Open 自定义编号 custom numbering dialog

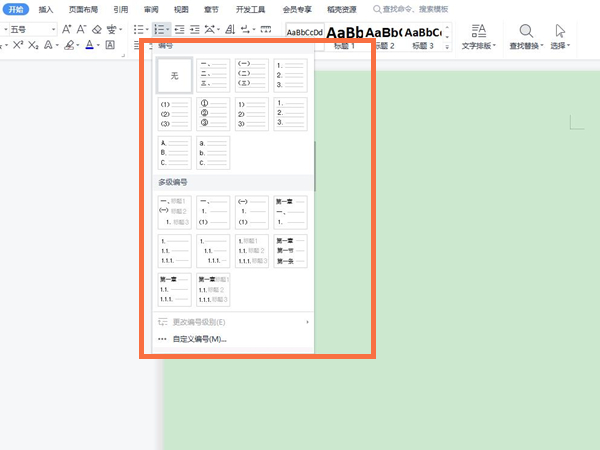[x=200, y=339]
